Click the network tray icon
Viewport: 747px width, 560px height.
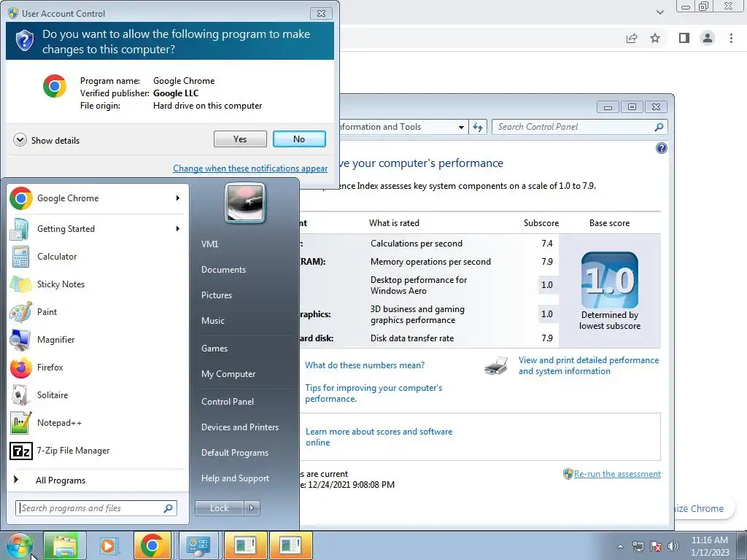638,546
